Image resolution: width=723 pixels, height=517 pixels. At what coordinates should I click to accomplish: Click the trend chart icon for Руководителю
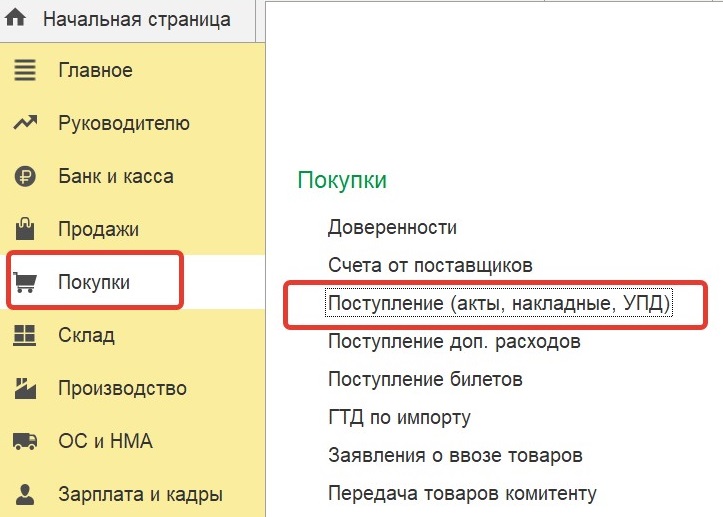pyautogui.click(x=25, y=123)
